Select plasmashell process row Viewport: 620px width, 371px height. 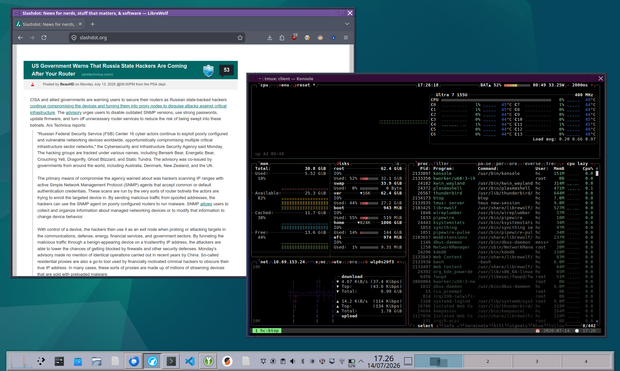pos(502,188)
